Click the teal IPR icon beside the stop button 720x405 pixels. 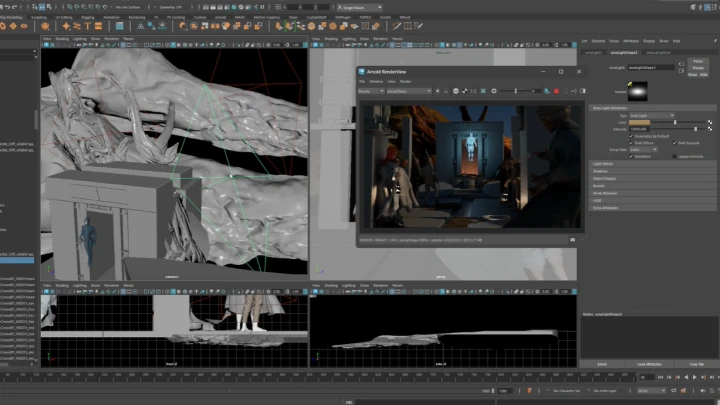[x=547, y=91]
